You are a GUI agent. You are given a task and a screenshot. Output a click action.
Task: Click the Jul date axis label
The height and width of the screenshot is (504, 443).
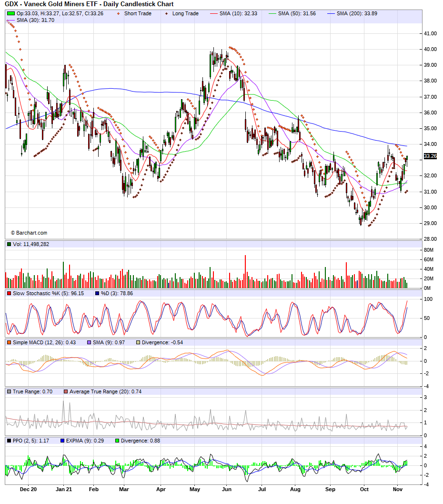[262, 490]
